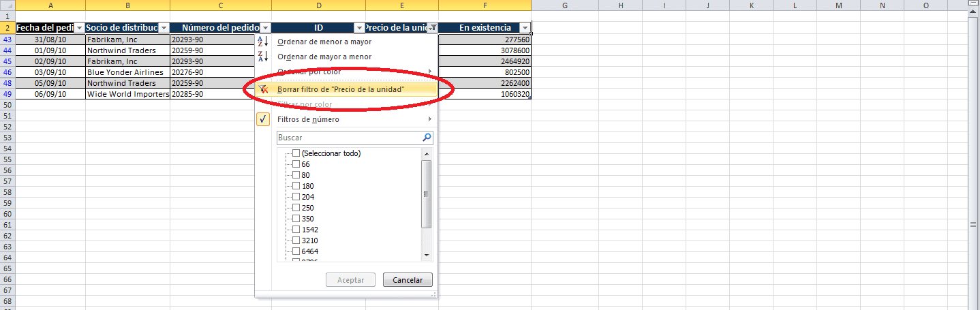Open the Socio de distribución filter dropdown
Image resolution: width=980 pixels, height=310 pixels.
pyautogui.click(x=164, y=28)
